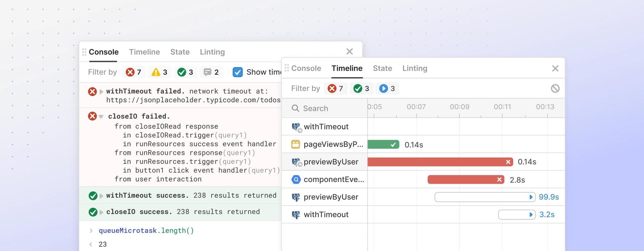This screenshot has width=644, height=251.
Task: Switch to the State tab
Action: tap(382, 68)
